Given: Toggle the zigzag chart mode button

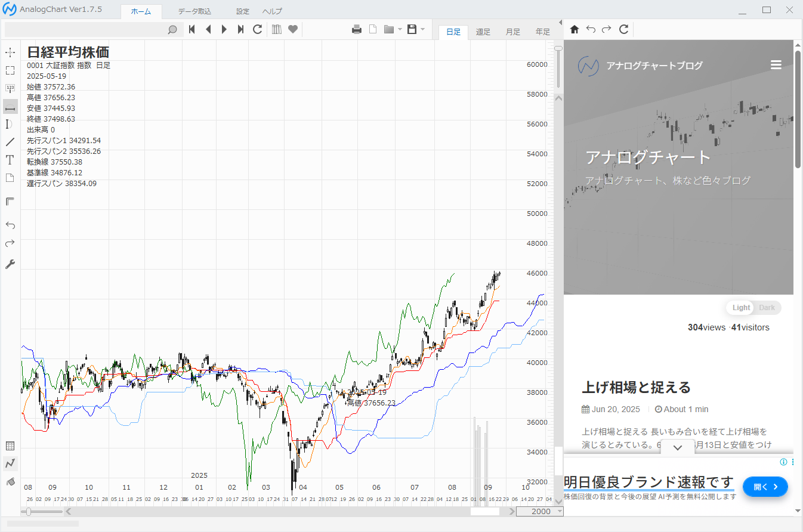Looking at the screenshot, I should [10, 463].
